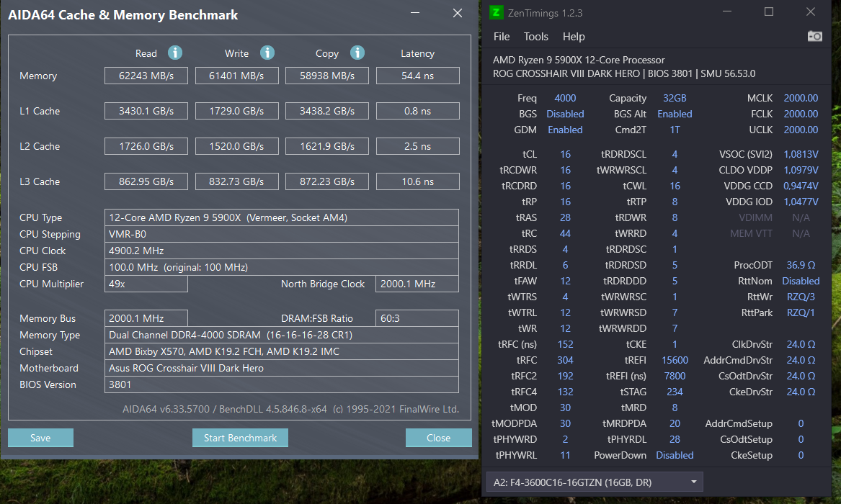Click the VSOC (SVI2) value 1,0813V
This screenshot has width=841, height=504.
pos(800,154)
